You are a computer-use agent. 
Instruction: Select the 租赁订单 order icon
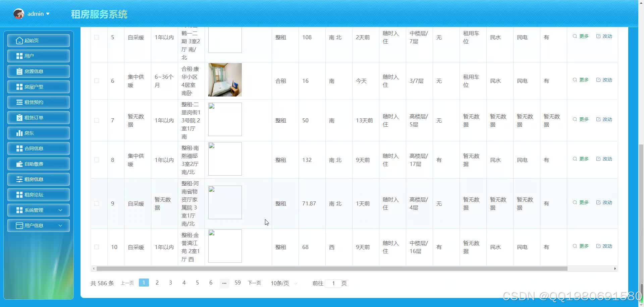pos(19,117)
